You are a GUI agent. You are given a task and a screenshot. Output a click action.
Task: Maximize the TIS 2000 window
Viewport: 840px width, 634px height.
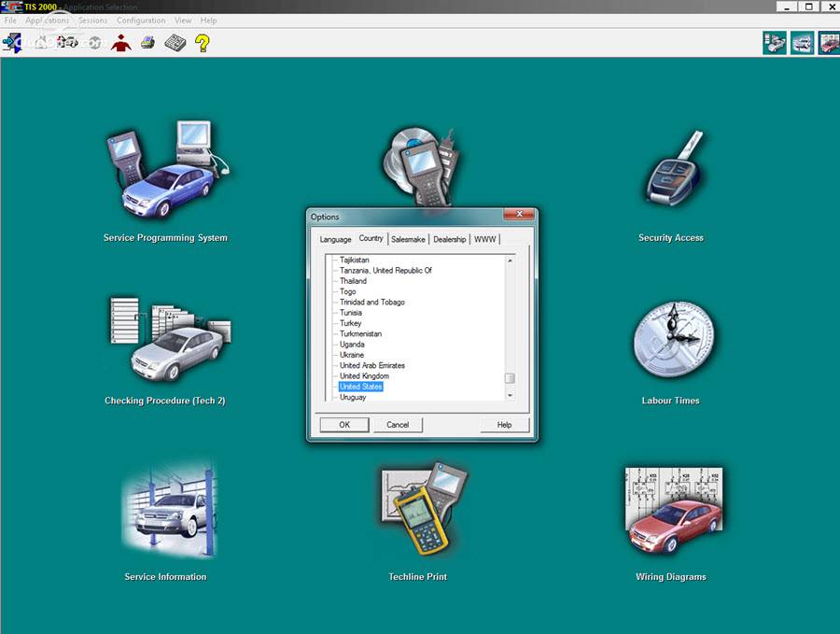(x=809, y=7)
